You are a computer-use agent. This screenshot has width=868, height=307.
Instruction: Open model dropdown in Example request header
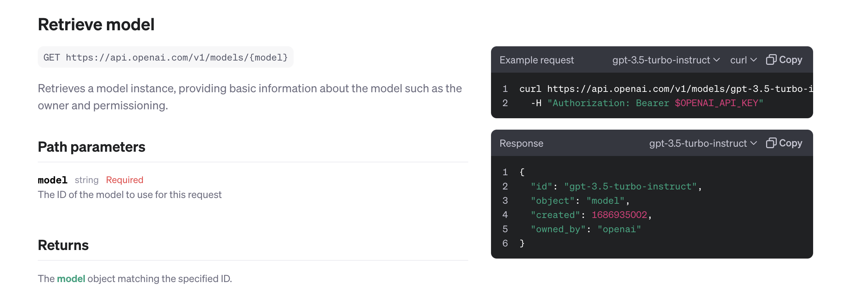pos(666,60)
